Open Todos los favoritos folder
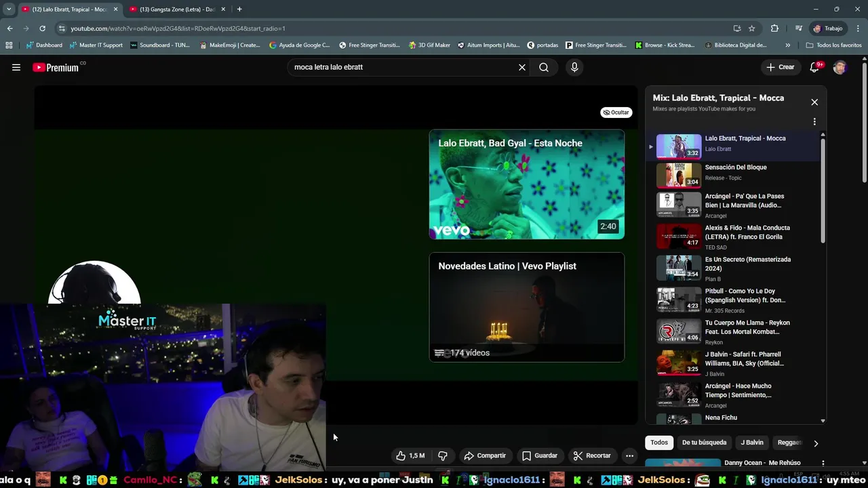 [x=833, y=45]
